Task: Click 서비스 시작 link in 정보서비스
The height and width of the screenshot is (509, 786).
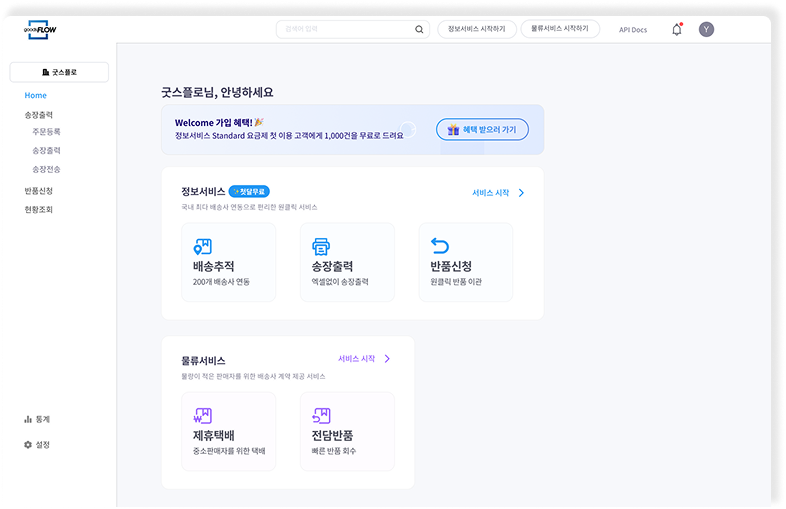Action: (490, 193)
